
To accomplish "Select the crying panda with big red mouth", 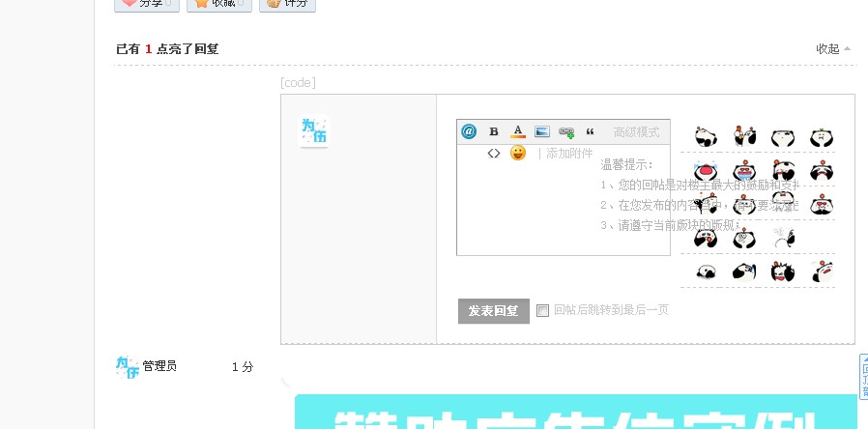I will pos(706,170).
